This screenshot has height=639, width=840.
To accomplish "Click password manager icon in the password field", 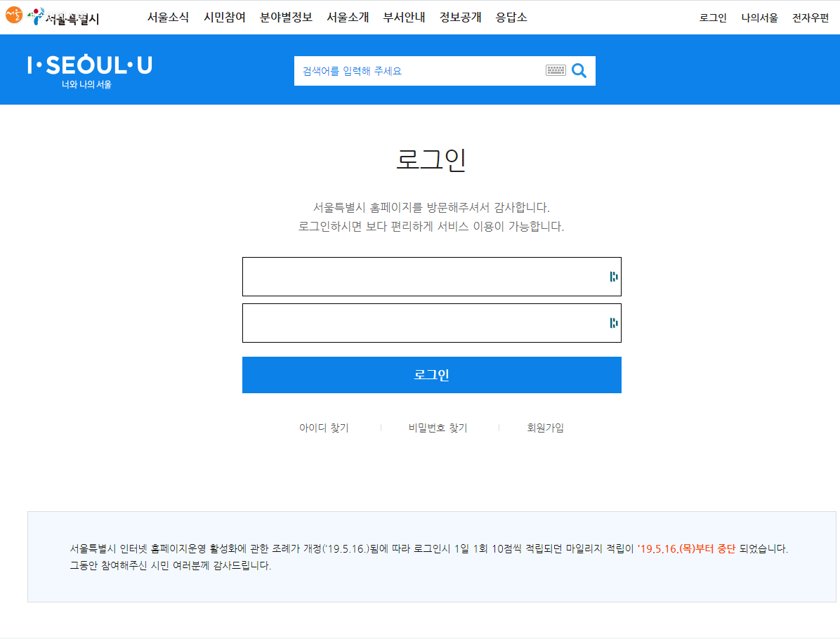I will tap(613, 323).
